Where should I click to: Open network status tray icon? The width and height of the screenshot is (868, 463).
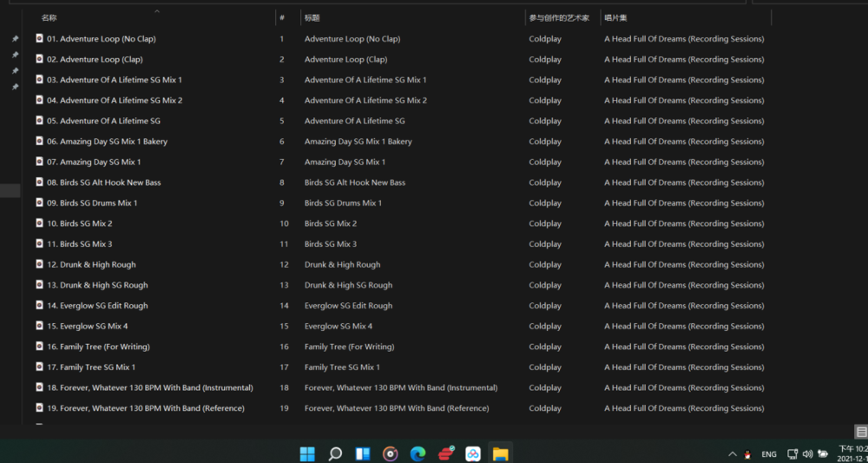coord(792,453)
